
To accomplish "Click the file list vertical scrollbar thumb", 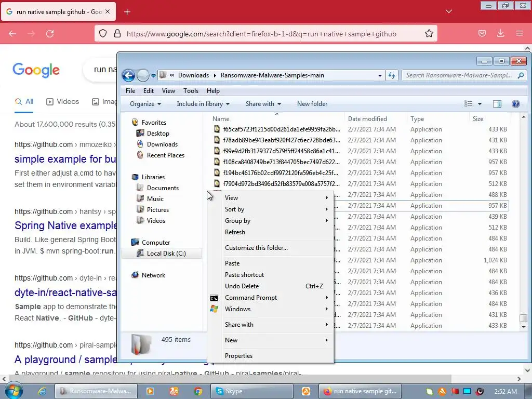I will click(524, 318).
